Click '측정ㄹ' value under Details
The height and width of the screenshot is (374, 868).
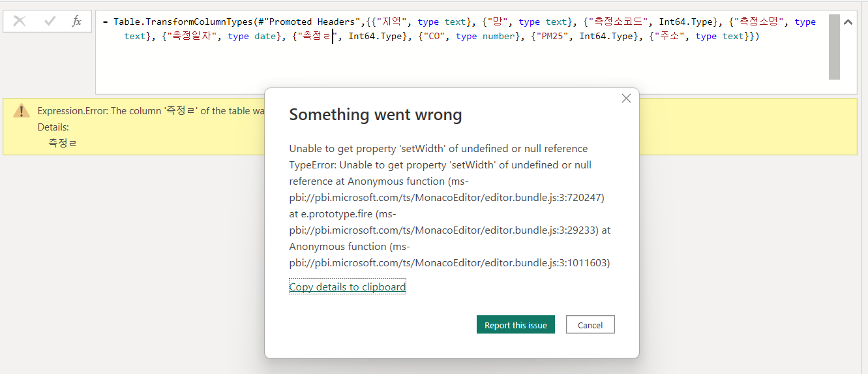63,142
